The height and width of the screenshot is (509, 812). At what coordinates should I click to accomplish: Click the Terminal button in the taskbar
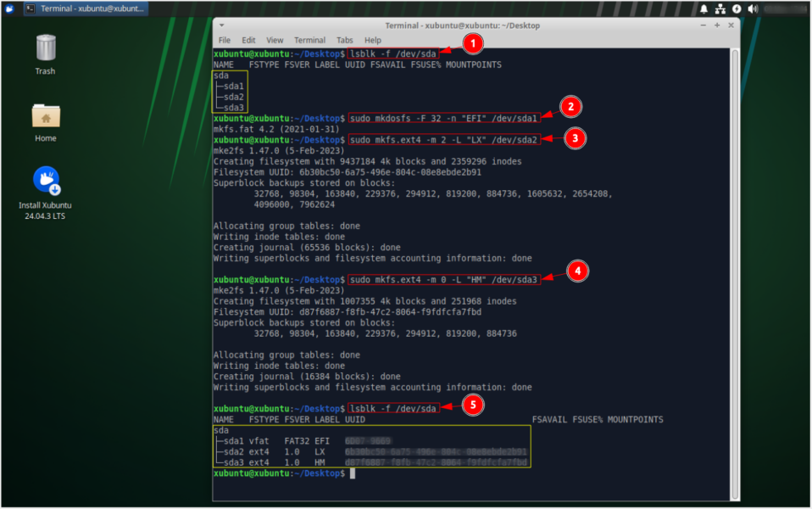click(x=83, y=8)
